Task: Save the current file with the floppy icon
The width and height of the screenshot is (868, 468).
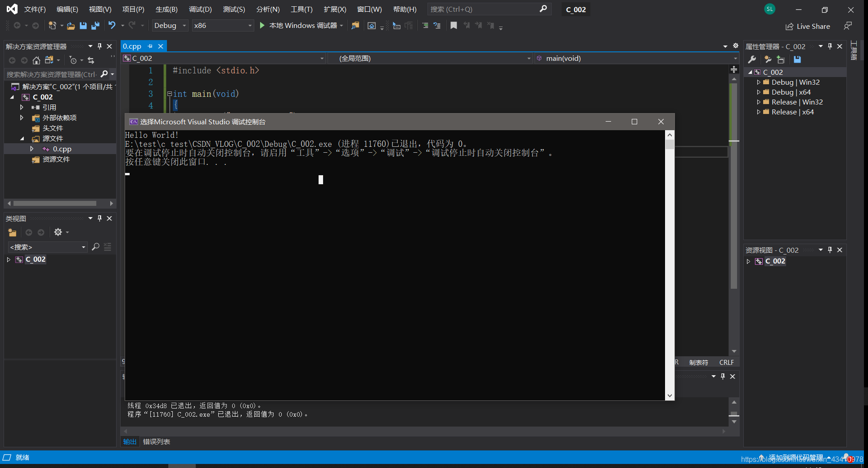Action: (83, 26)
